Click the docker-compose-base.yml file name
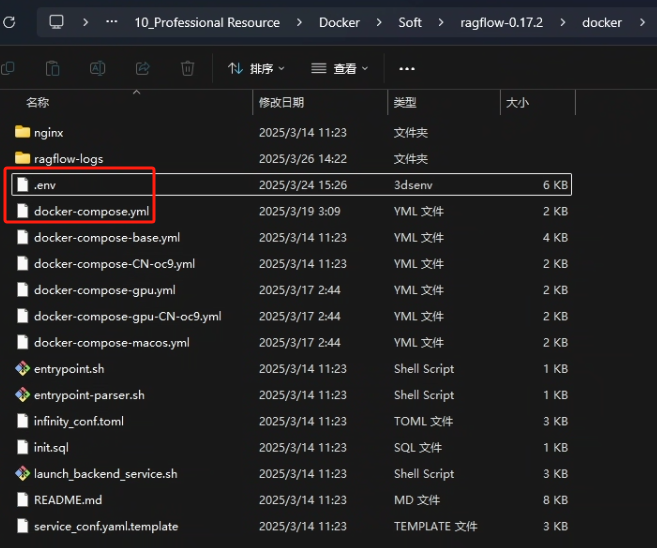The height and width of the screenshot is (548, 657). click(107, 238)
